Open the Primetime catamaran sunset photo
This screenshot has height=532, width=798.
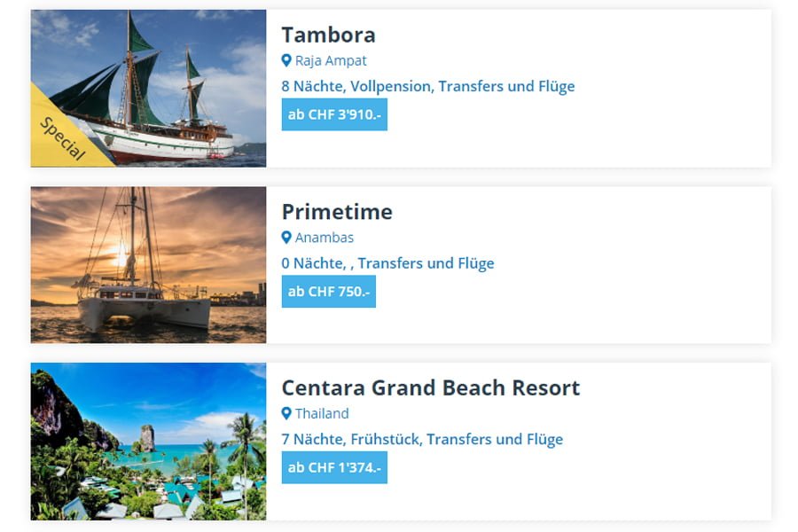point(148,264)
